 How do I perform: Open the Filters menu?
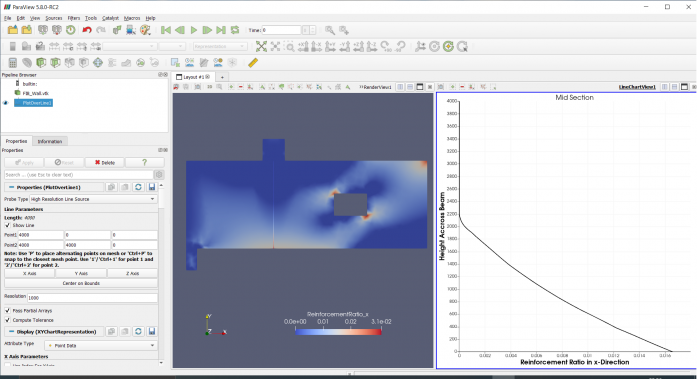click(74, 18)
